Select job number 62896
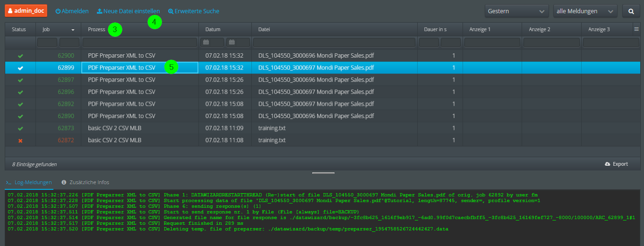Viewport: 644px width, 246px height. (66, 92)
